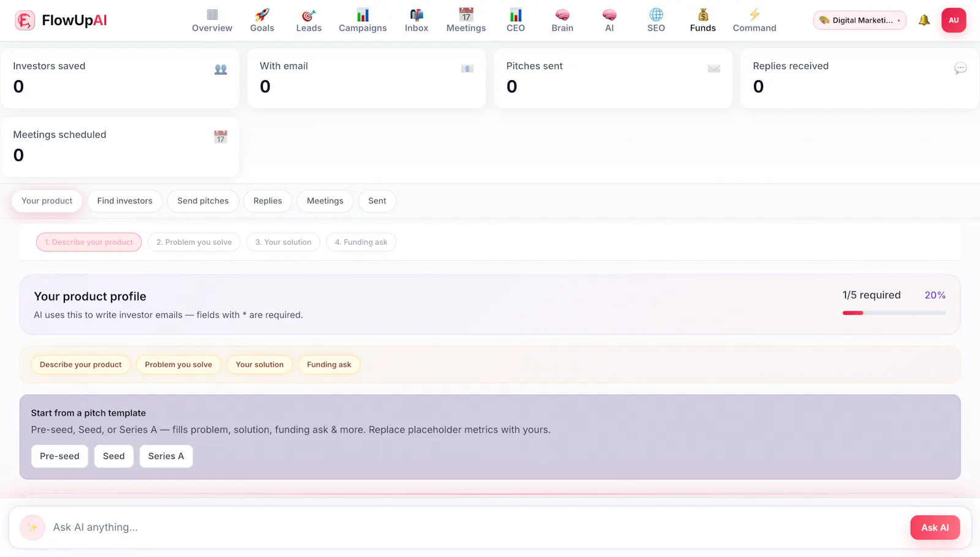Viewport: 980px width, 557px height.
Task: Click Meetings scheduled label
Action: pos(60,135)
